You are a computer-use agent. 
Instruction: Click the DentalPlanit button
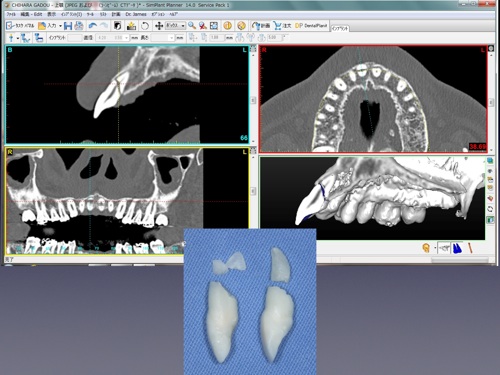311,26
